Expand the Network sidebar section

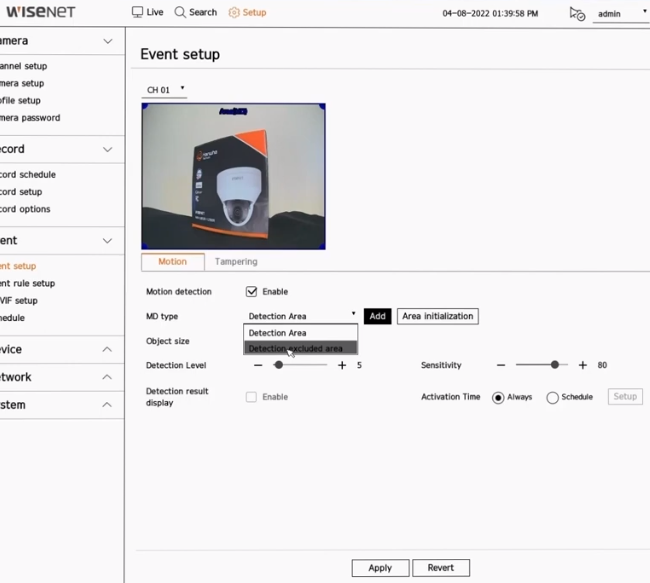(x=107, y=377)
